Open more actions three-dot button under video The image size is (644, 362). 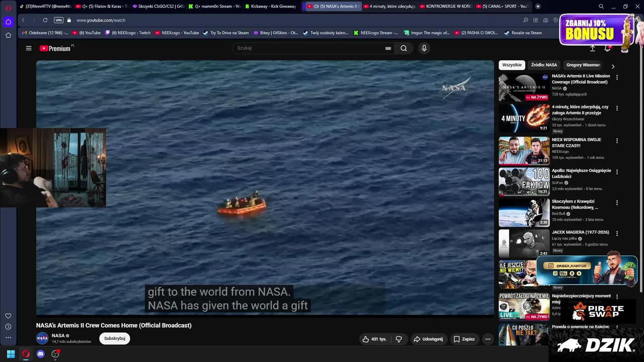pyautogui.click(x=488, y=339)
